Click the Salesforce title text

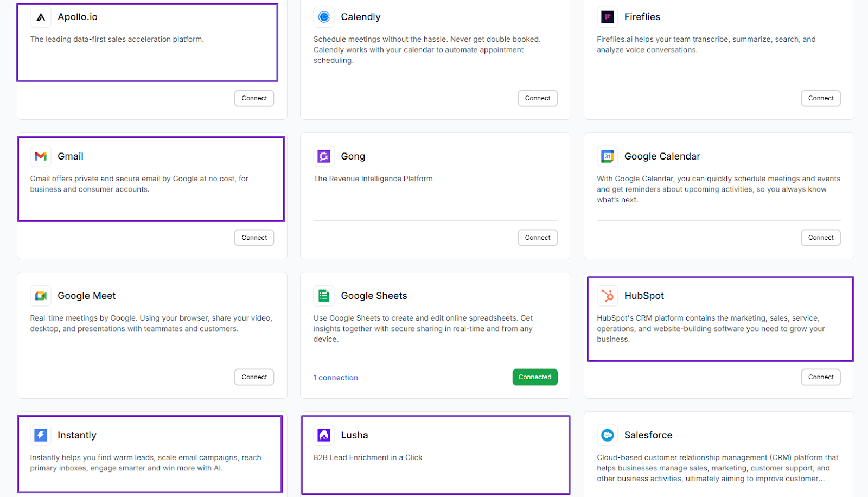pos(648,435)
